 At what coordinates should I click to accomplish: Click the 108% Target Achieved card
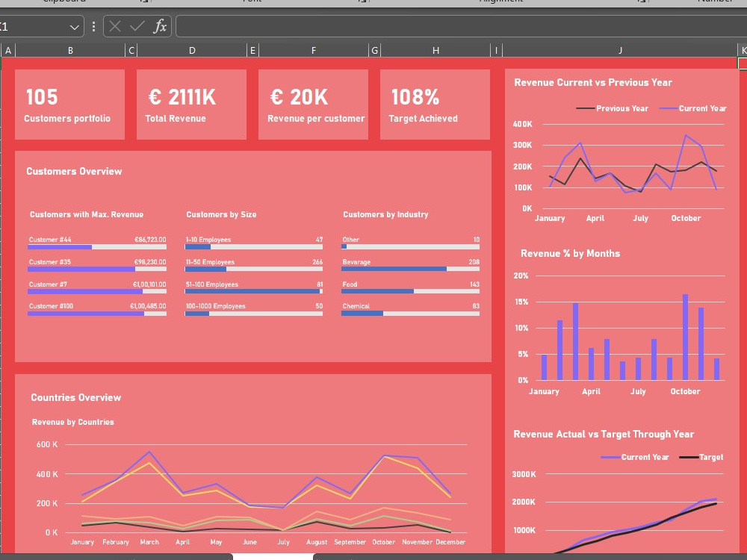tap(435, 105)
